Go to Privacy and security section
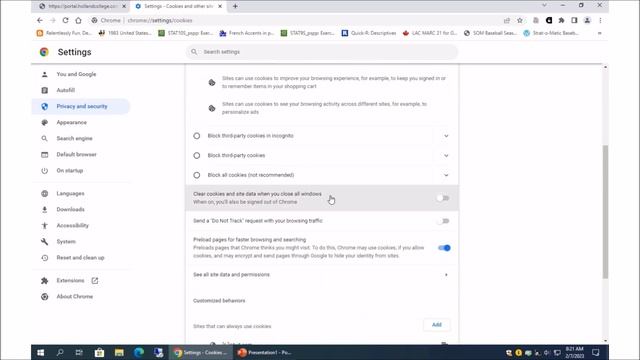Screen dimensions: 640x360 (x=81, y=106)
